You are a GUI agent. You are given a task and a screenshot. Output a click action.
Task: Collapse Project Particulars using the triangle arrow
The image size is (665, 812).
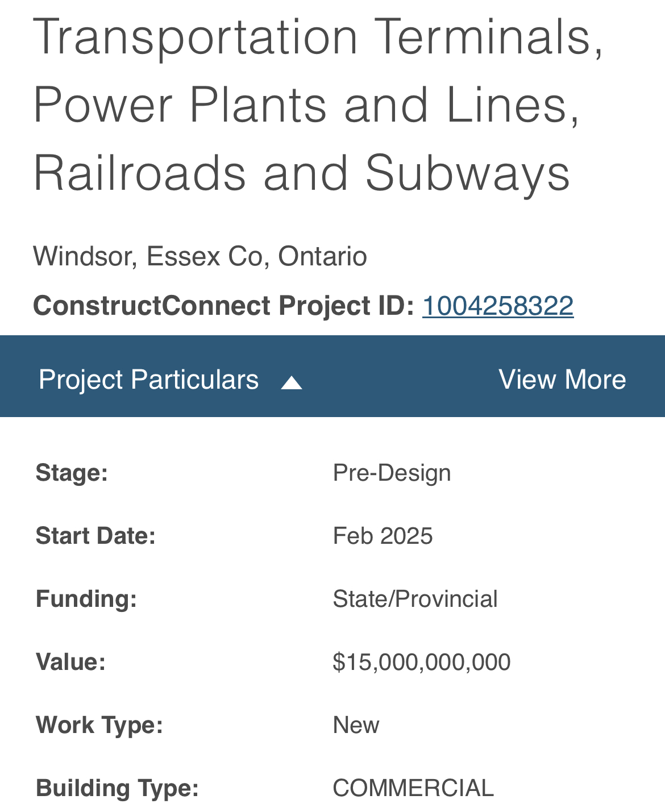pos(292,382)
